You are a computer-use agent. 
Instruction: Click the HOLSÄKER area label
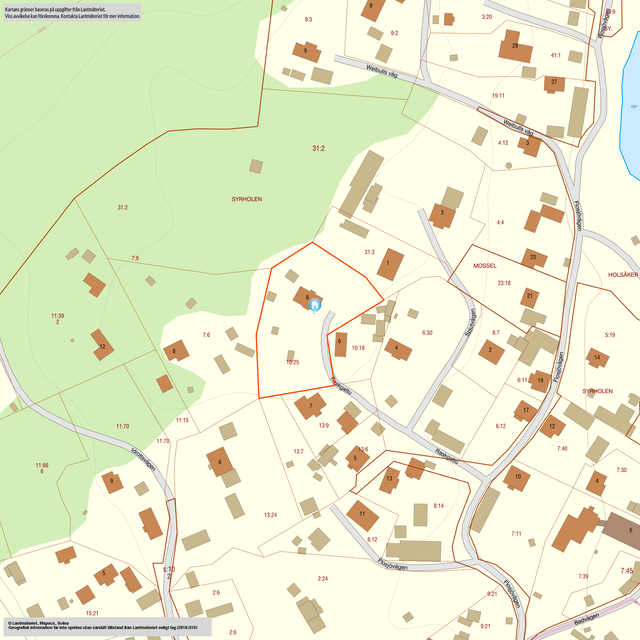[622, 274]
